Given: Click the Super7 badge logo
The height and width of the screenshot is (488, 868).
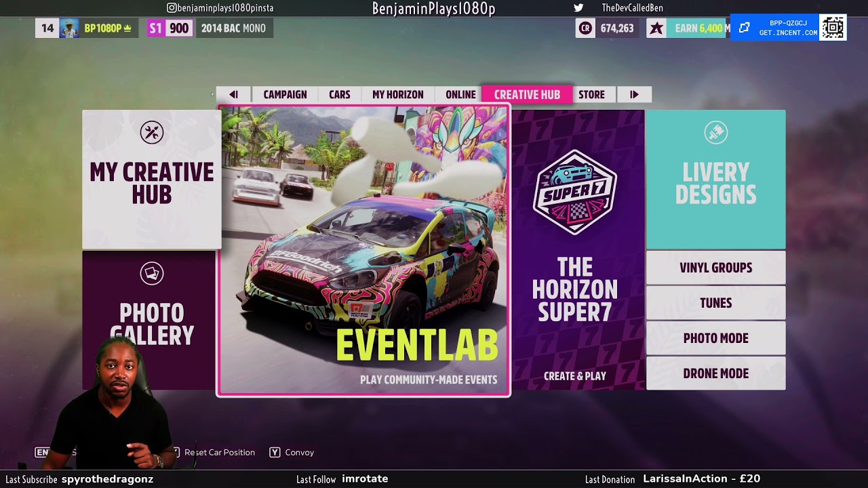Looking at the screenshot, I should pos(574,192).
